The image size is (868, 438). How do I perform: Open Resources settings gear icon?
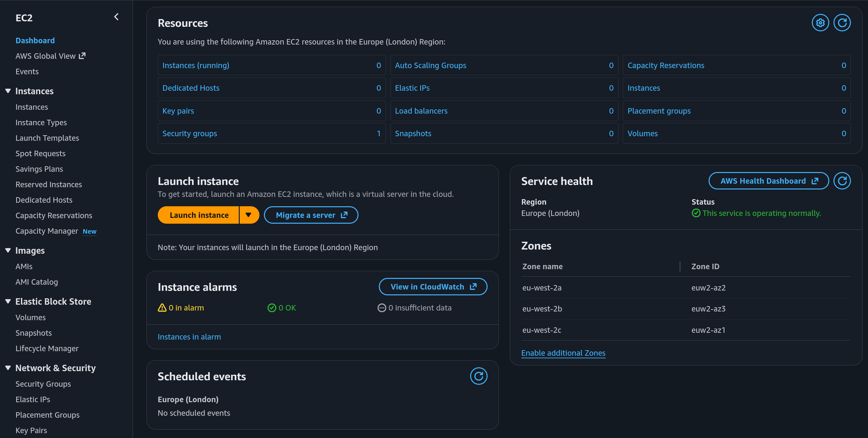820,23
